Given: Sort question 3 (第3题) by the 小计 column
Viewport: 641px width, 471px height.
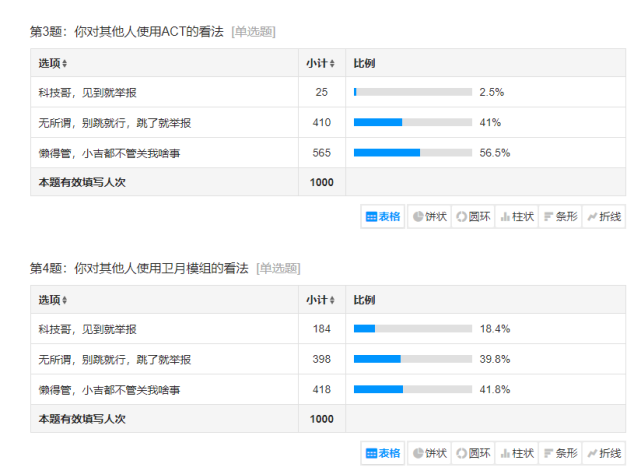Looking at the screenshot, I should (320, 64).
